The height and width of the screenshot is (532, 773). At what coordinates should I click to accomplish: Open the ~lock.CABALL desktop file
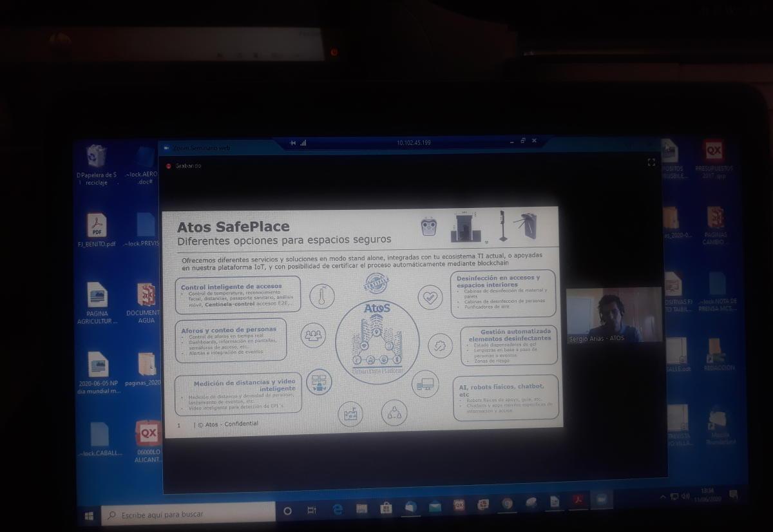(x=100, y=439)
